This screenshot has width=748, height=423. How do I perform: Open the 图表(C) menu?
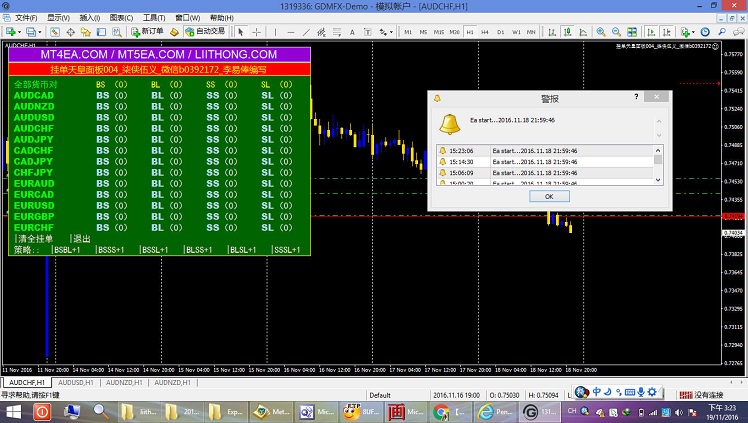tap(121, 18)
